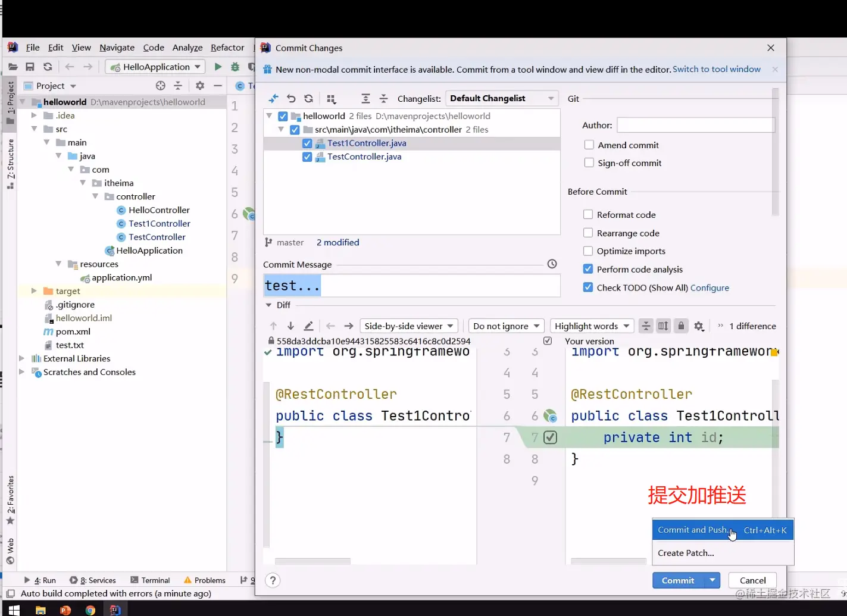Disable Perform code analysis checkbox
This screenshot has width=847, height=616.
click(588, 269)
